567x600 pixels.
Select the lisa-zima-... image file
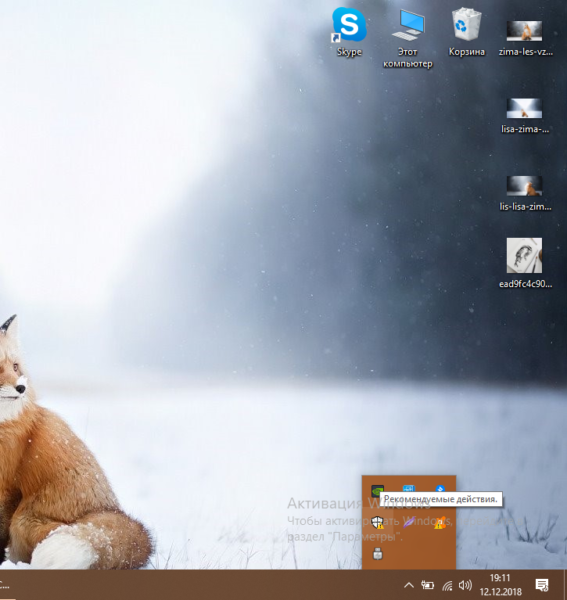click(x=525, y=116)
